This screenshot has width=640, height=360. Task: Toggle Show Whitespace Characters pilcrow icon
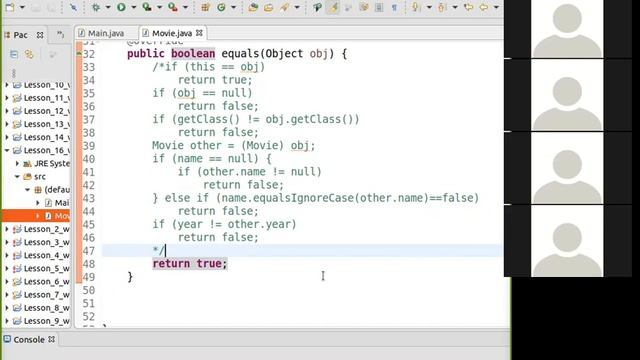click(394, 7)
